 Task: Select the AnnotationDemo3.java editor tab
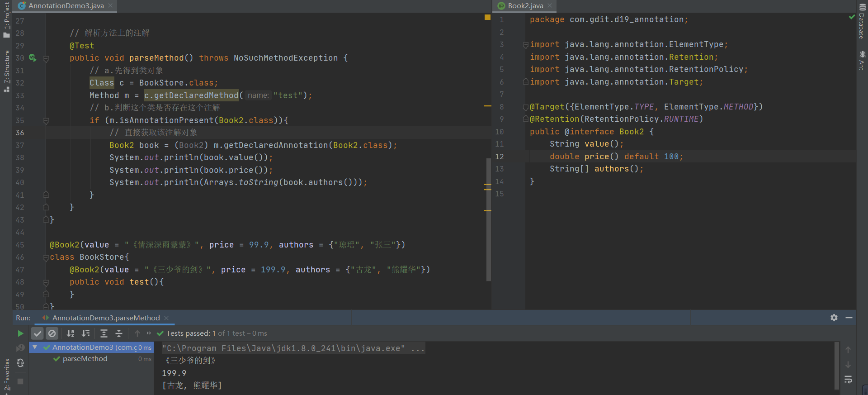[x=66, y=6]
